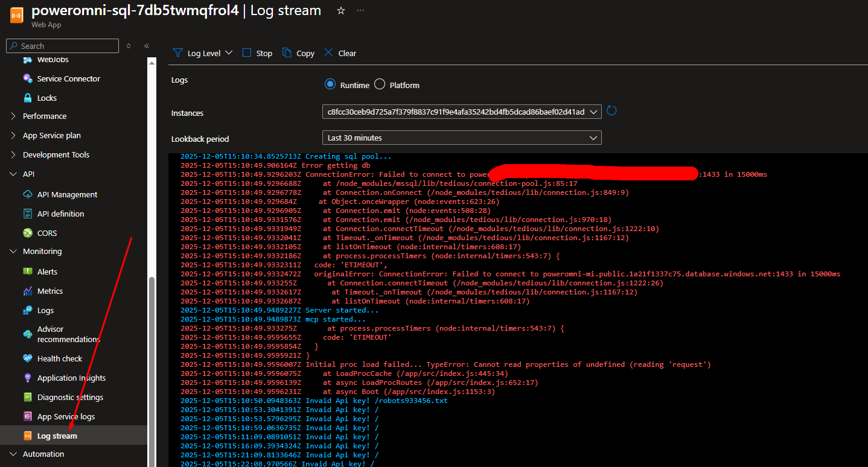Click the robots933456.txt log line
Screen dimensions: 868x467
pyautogui.click(x=314, y=401)
